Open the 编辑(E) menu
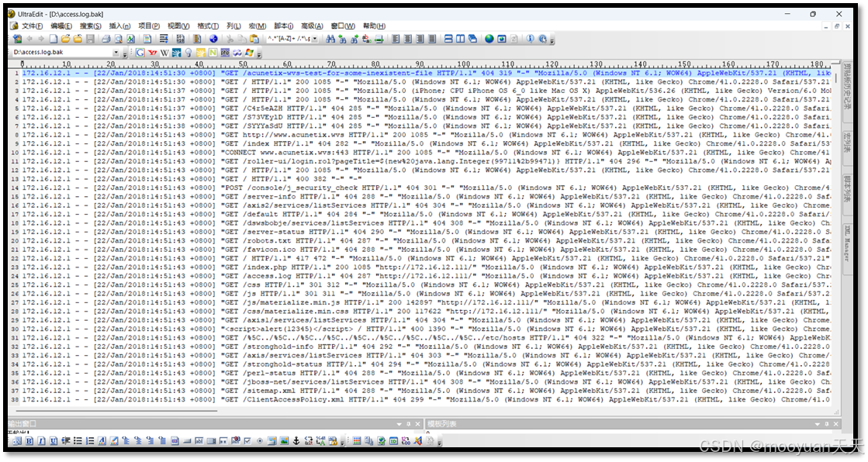Viewport: 868px width, 462px height. (61, 26)
